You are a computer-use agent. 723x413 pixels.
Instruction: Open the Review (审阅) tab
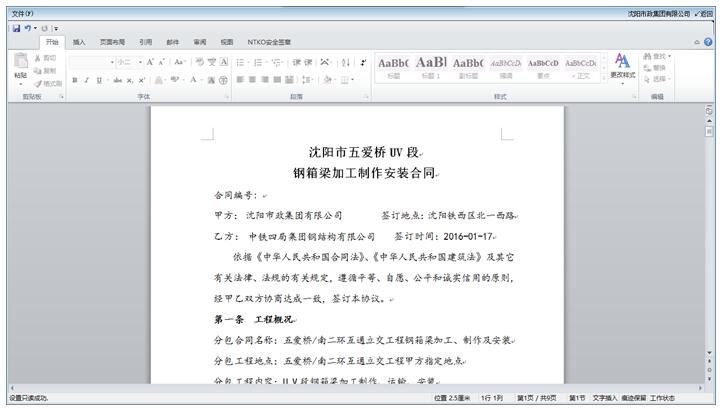(x=200, y=42)
